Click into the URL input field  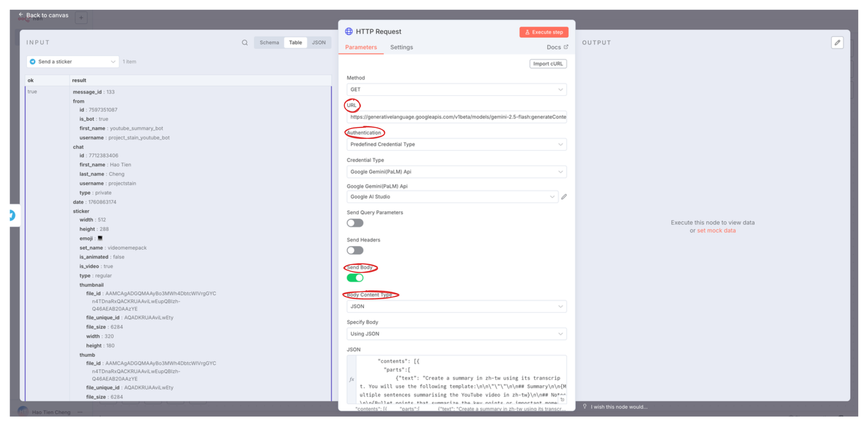pos(456,117)
